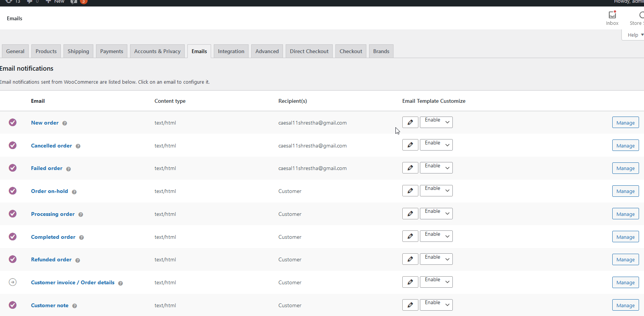The height and width of the screenshot is (316, 644).
Task: Open the Enable dropdown for New order
Action: coord(436,122)
